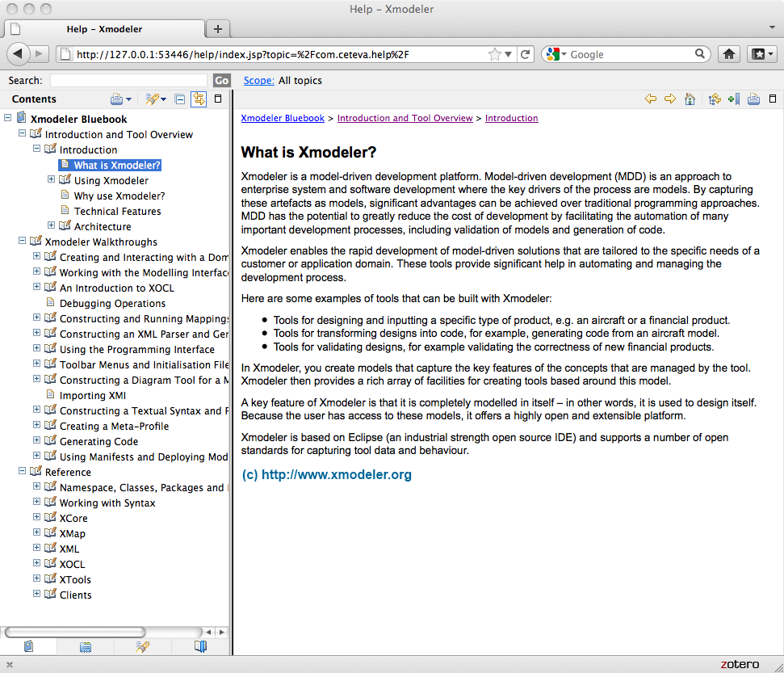Click the print topics icon in Contents toolbar
The height and width of the screenshot is (673, 784).
[116, 99]
